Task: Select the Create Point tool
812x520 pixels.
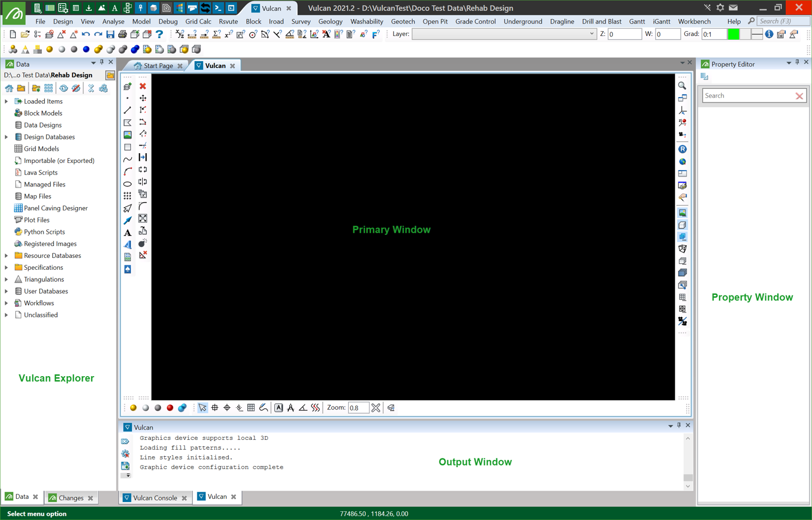Action: click(x=128, y=99)
